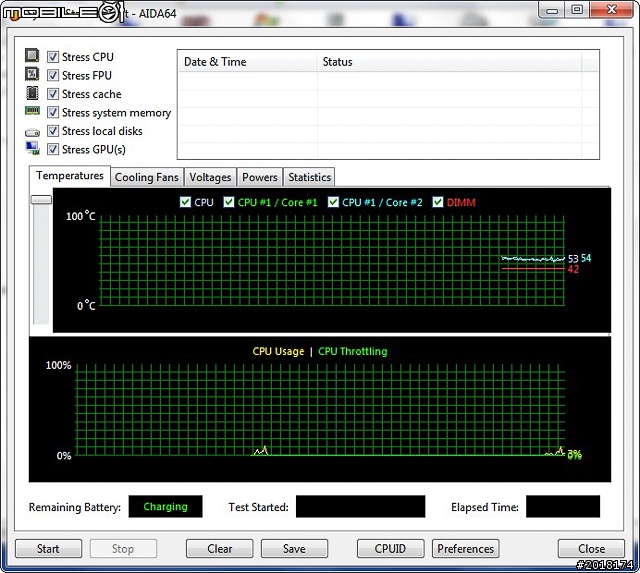Open the CPUID panel

(x=391, y=549)
